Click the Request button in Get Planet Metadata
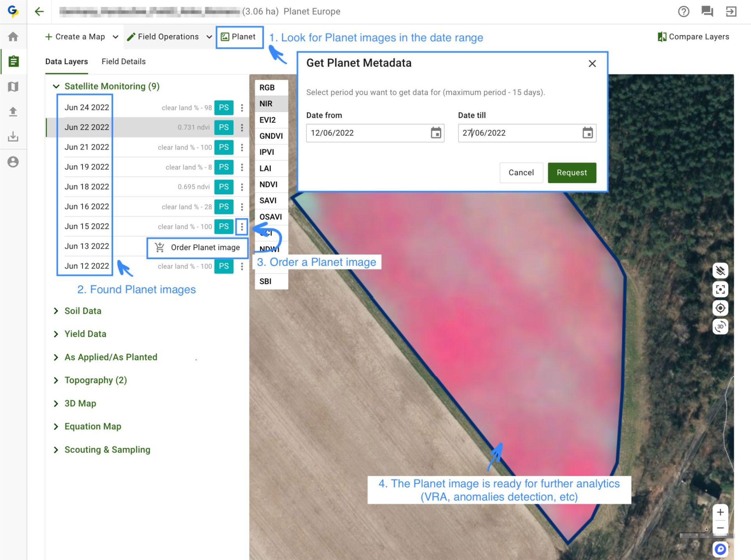The width and height of the screenshot is (751, 560). (x=571, y=172)
